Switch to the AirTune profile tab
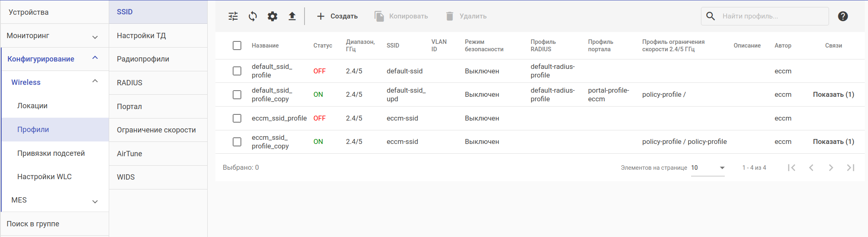The height and width of the screenshot is (237, 868). [129, 154]
